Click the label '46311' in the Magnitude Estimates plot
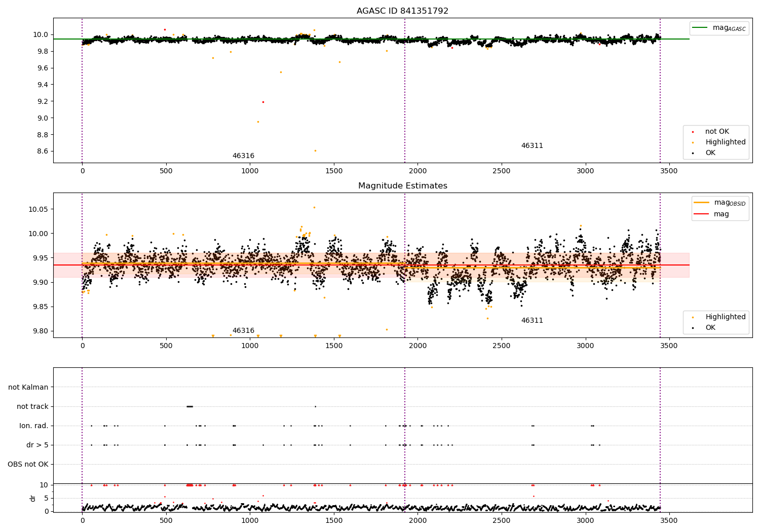Viewport: 760px width, 532px height. coord(532,321)
